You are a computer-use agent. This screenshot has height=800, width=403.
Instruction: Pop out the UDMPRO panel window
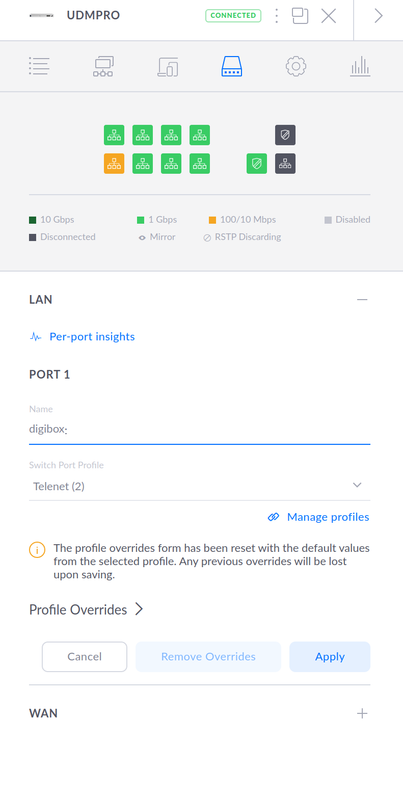point(300,16)
